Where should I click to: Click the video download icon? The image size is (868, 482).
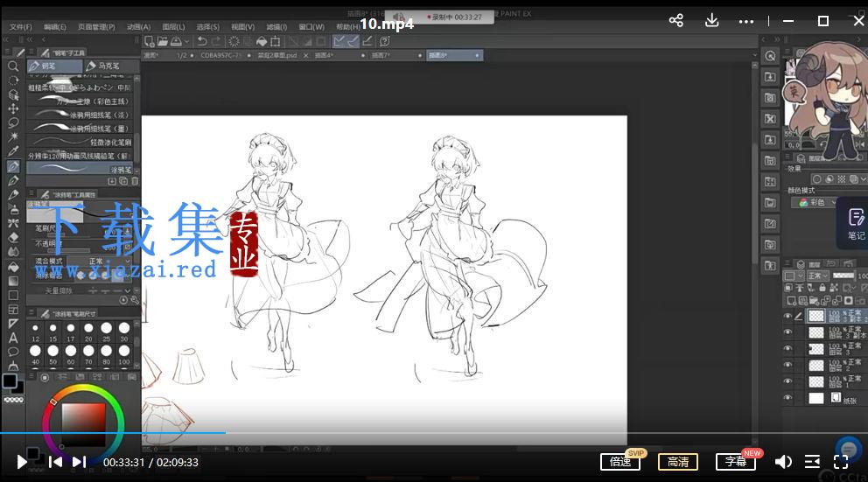pyautogui.click(x=712, y=20)
